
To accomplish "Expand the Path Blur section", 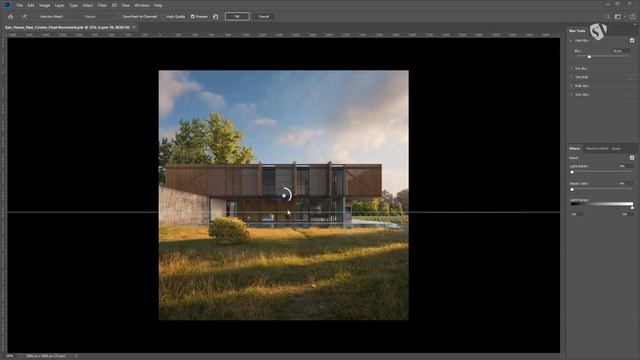I will 571,86.
